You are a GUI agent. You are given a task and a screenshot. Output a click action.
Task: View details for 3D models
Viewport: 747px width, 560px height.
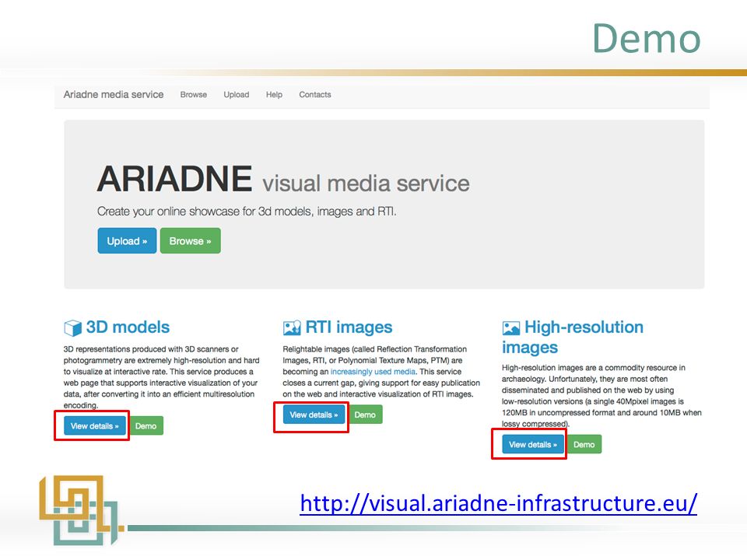[x=94, y=425]
